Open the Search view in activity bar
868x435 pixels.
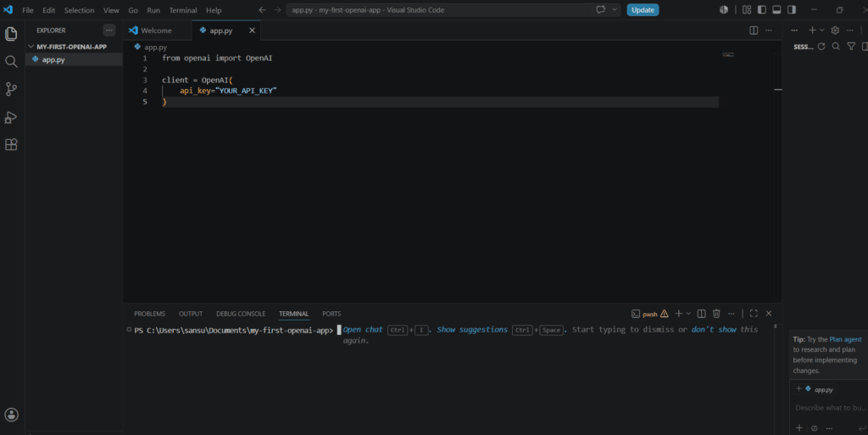[11, 61]
